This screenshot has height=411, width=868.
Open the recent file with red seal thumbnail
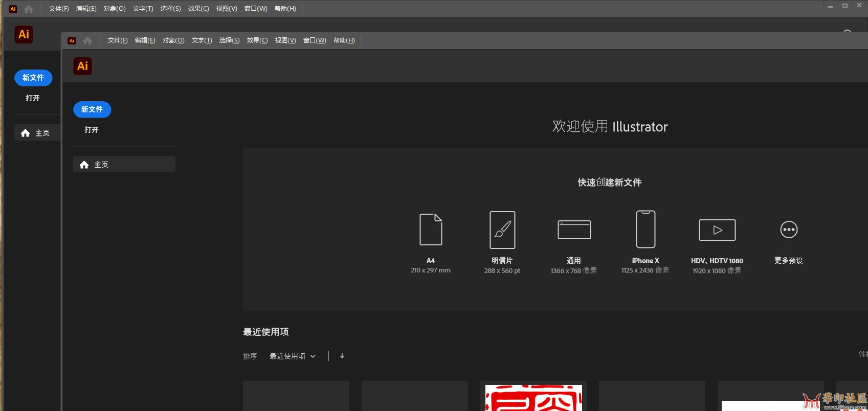pyautogui.click(x=533, y=397)
